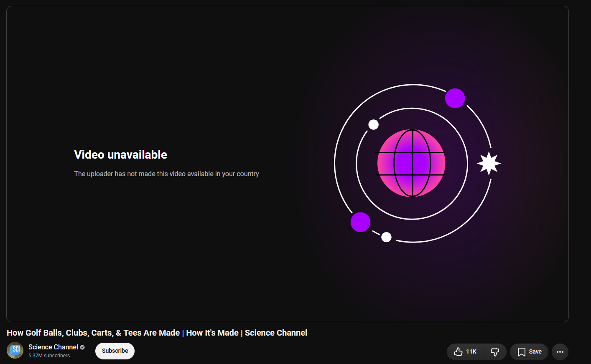Click the verified checkmark badge
This screenshot has width=591, height=364.
pyautogui.click(x=82, y=347)
